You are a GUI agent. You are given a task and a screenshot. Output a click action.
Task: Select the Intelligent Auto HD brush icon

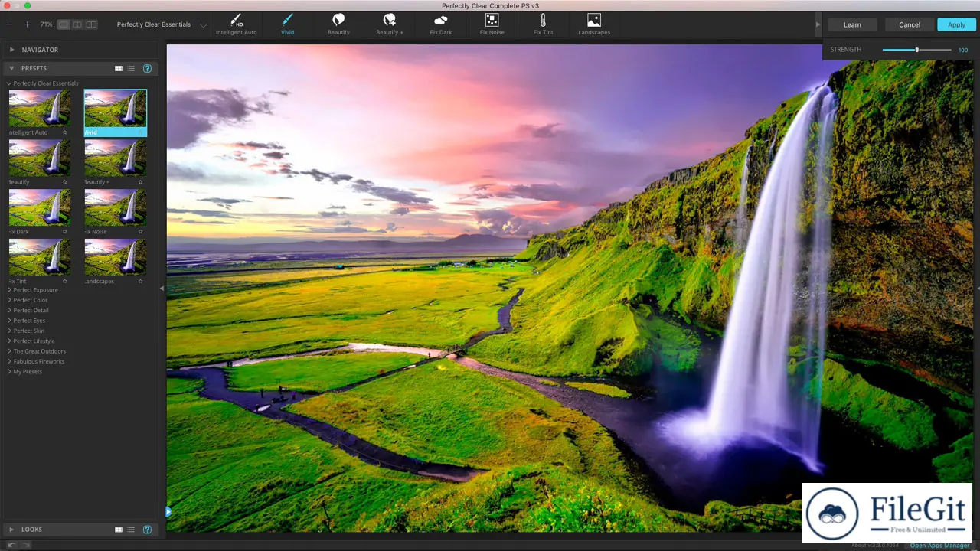pos(236,20)
